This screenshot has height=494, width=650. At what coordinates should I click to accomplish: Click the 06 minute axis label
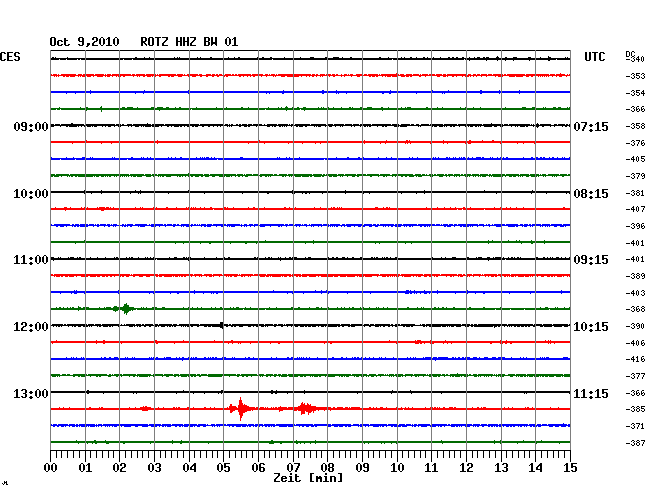tap(258, 468)
